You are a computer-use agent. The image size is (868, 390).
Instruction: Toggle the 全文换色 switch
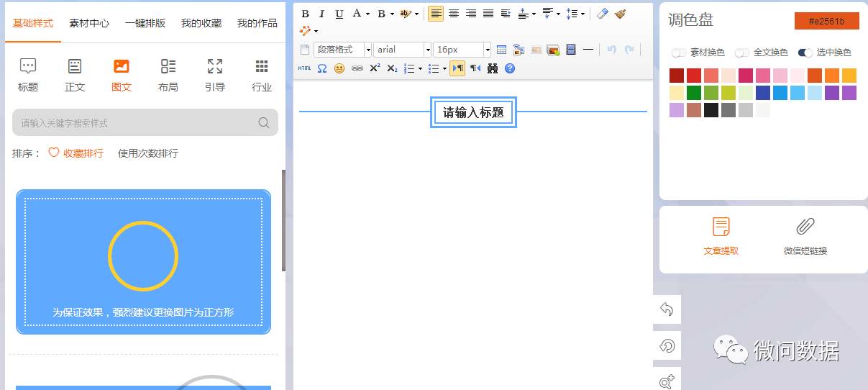[x=741, y=53]
